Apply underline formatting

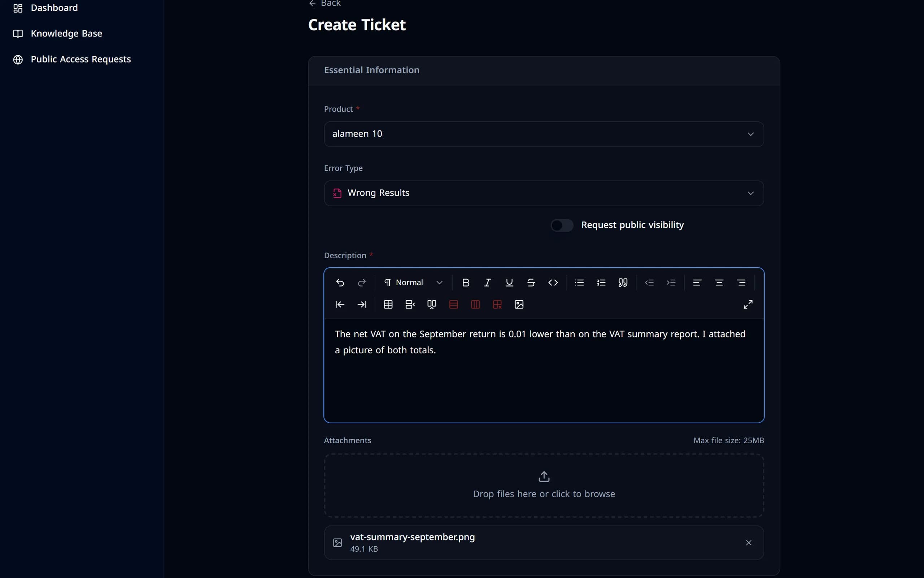coord(509,282)
